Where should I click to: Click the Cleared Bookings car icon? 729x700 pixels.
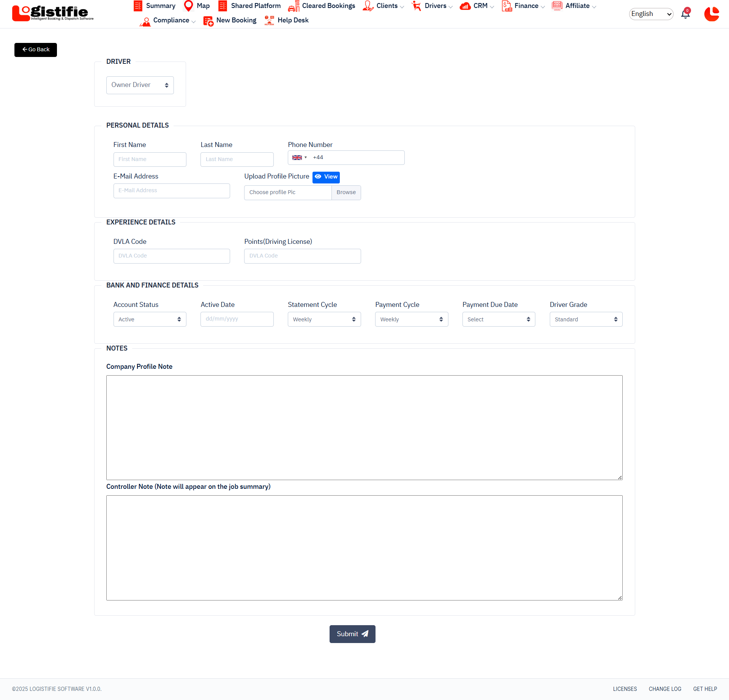[293, 6]
